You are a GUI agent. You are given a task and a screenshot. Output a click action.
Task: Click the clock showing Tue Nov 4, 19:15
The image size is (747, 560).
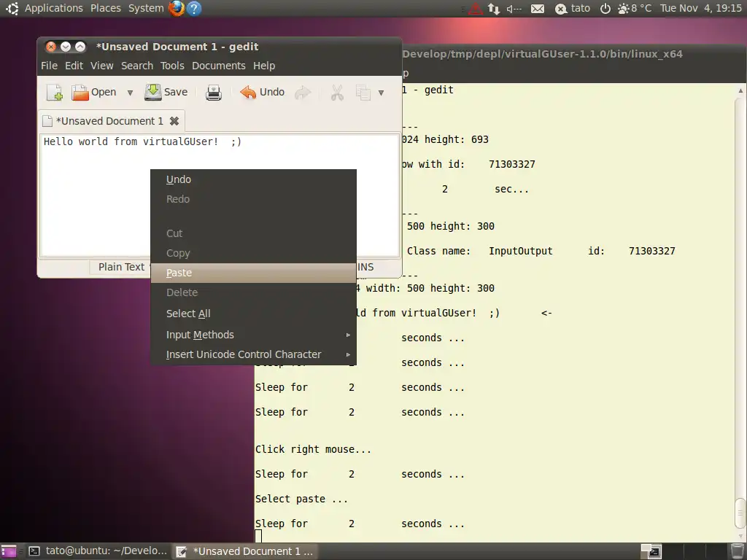(700, 9)
